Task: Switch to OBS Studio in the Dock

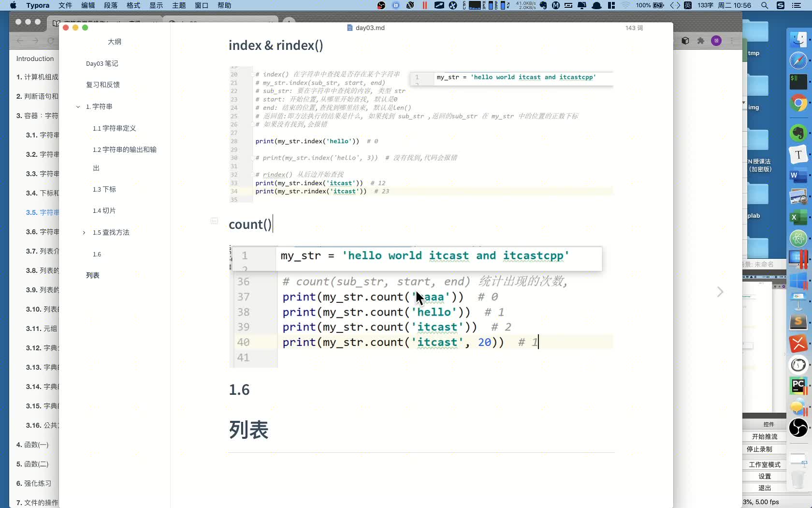Action: click(798, 428)
